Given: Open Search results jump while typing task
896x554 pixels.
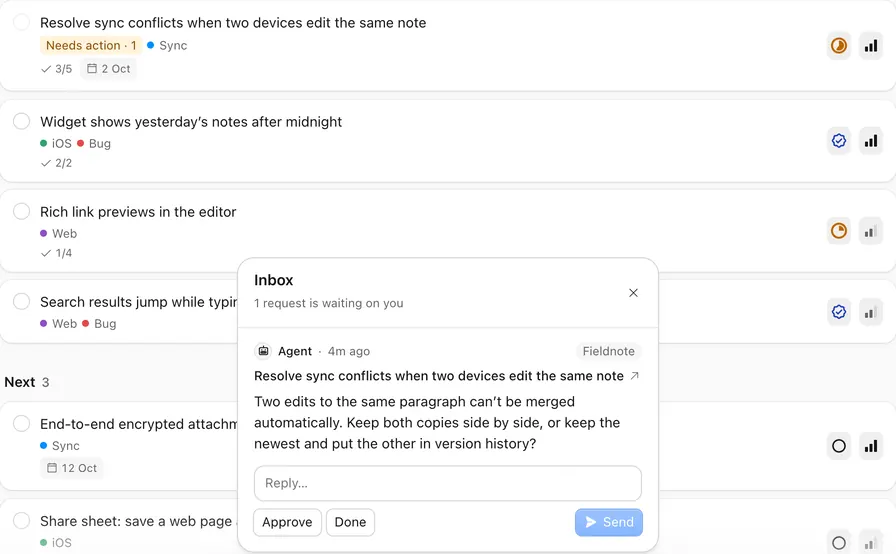Looking at the screenshot, I should pyautogui.click(x=139, y=302).
